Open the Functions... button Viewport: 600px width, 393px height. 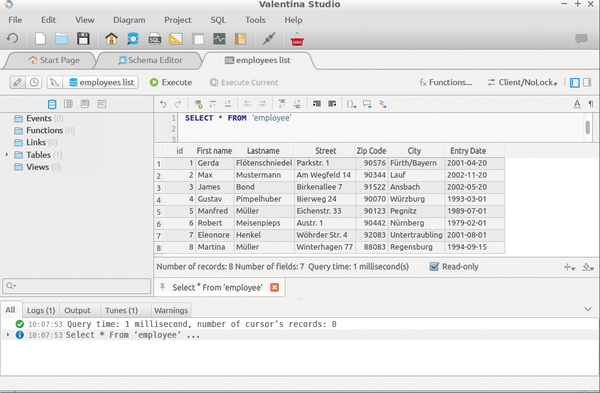pyautogui.click(x=446, y=82)
